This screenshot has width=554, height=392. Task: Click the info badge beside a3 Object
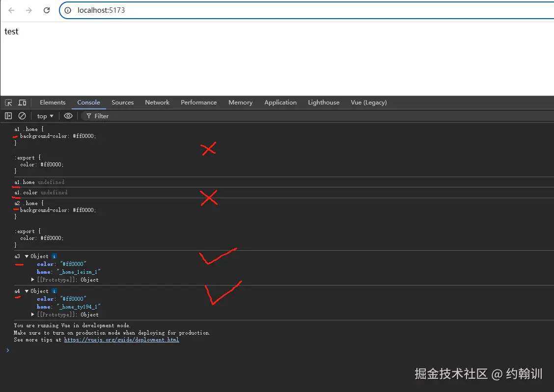click(x=54, y=256)
